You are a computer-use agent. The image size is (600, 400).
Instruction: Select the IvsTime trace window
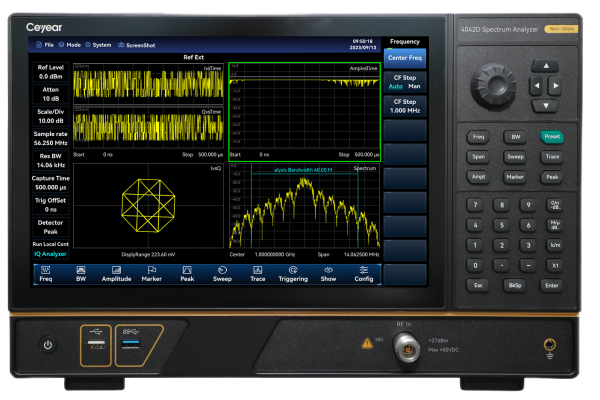tap(148, 83)
